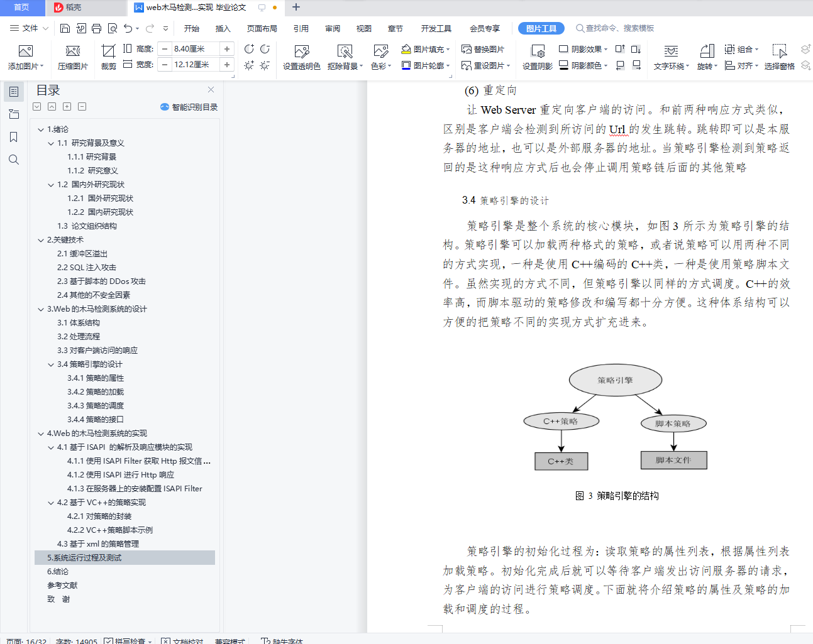
Task: Collapse the 1.2 国内外研究现状 node
Action: [51, 185]
